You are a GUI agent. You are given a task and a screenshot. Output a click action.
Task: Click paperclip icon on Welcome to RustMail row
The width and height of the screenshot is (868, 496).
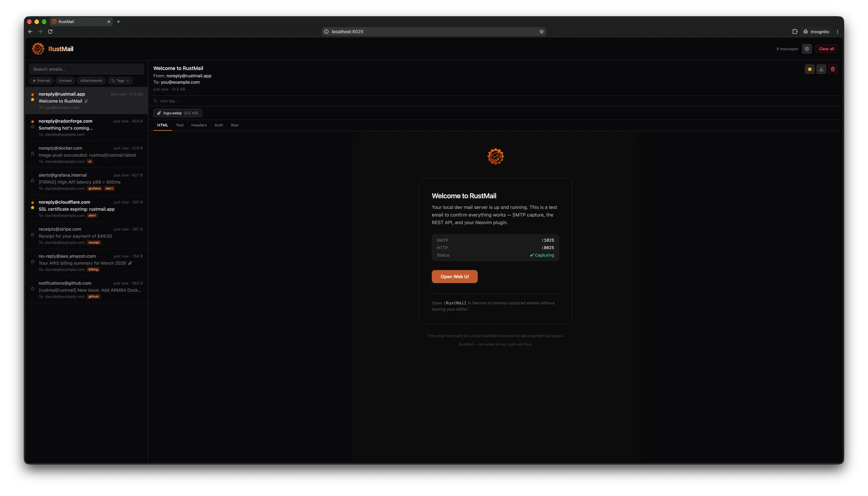86,101
